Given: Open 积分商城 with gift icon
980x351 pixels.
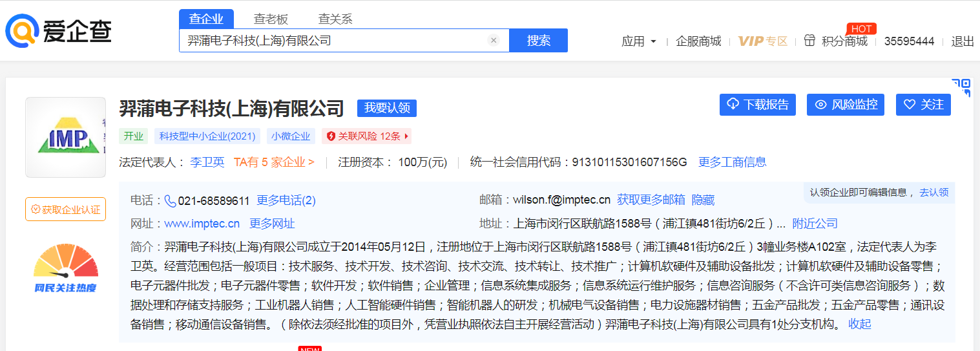Looking at the screenshot, I should (836, 41).
